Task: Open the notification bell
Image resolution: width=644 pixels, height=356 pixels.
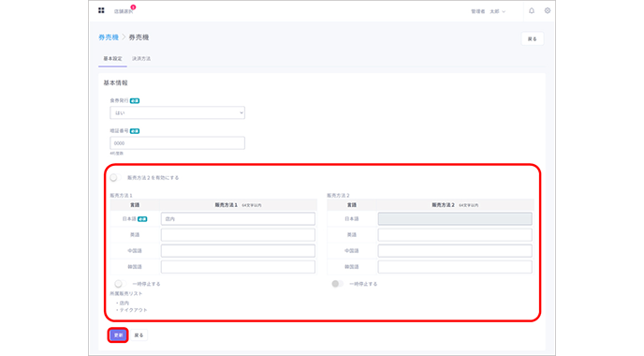Action: coord(532,10)
